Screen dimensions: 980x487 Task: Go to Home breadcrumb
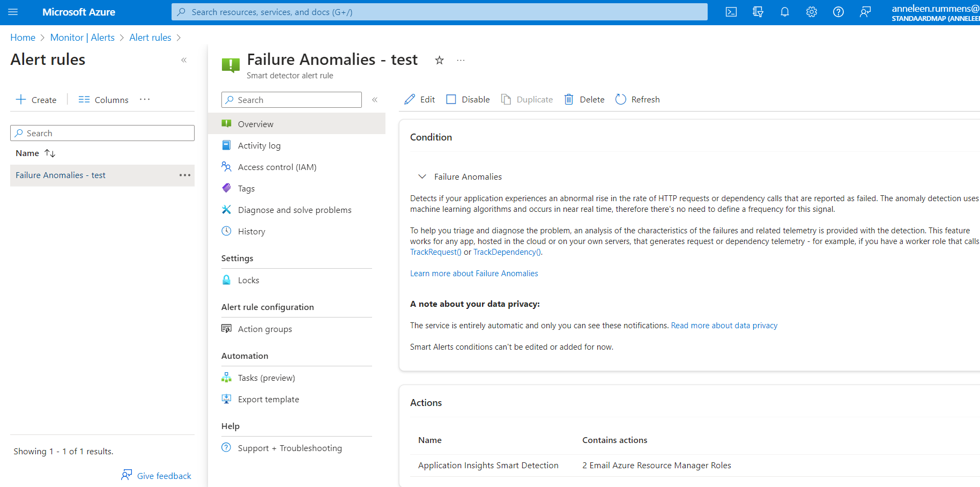(x=23, y=38)
